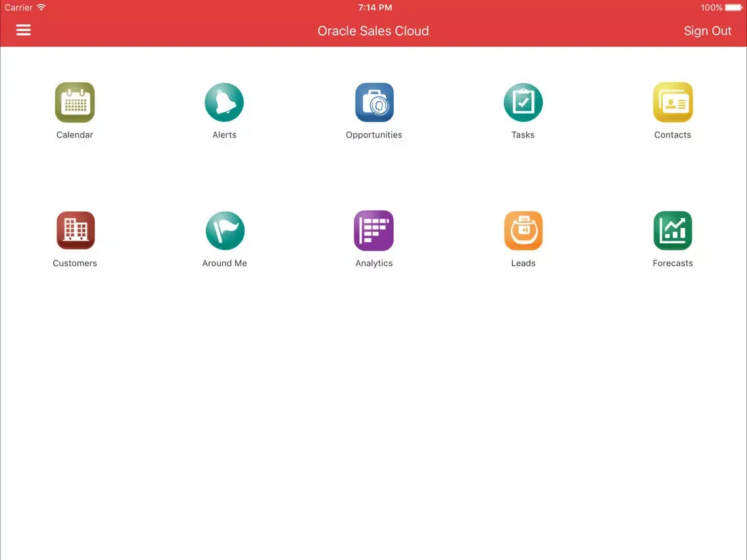The image size is (747, 560).
Task: Click the Wi-Fi status icon
Action: click(x=41, y=7)
